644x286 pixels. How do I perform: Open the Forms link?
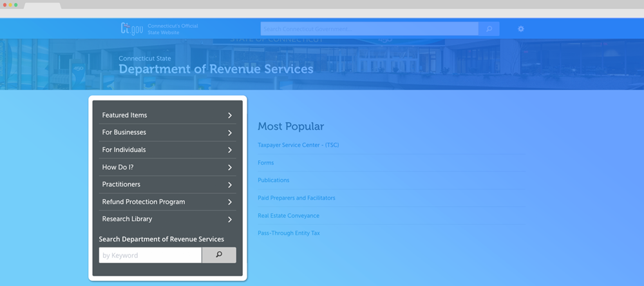click(265, 163)
